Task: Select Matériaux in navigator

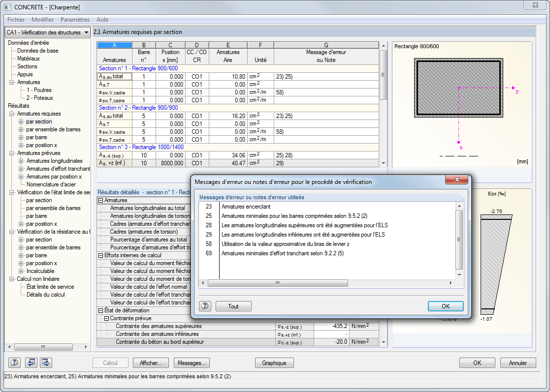Action: [x=29, y=59]
